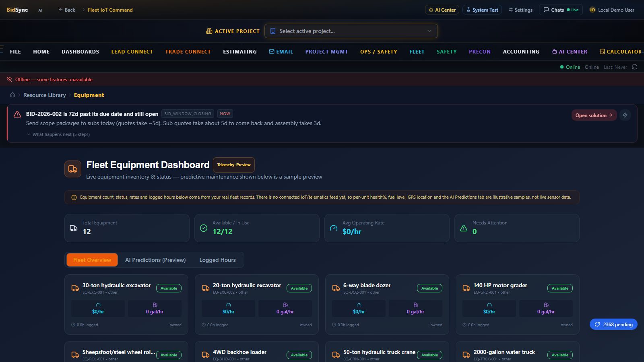Viewport: 644px width, 362px height.
Task: Switch to AI Predictions (Preview) tab
Action: (x=155, y=260)
